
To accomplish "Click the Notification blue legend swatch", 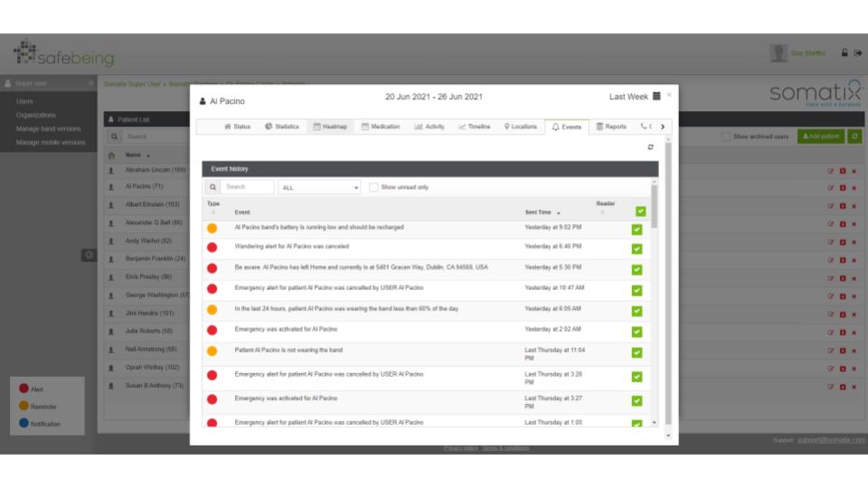I will coord(24,423).
